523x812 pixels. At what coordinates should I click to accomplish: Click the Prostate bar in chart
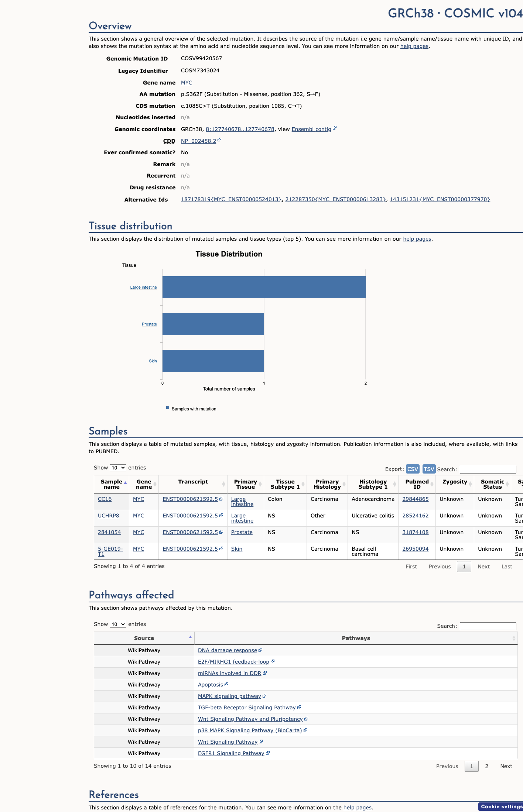(213, 324)
